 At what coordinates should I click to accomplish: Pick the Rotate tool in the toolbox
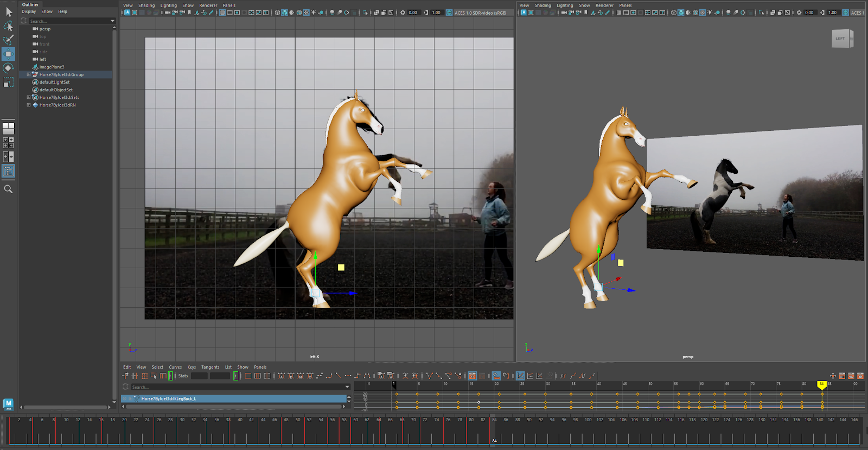pyautogui.click(x=8, y=68)
